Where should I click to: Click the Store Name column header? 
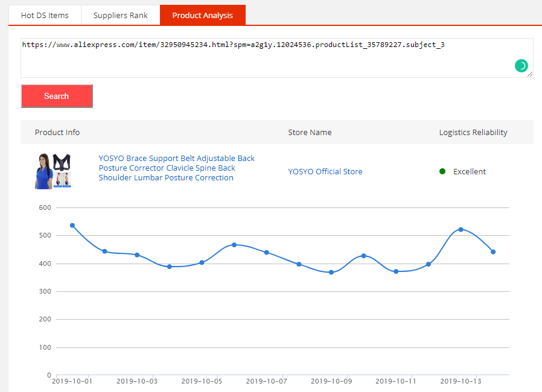pyautogui.click(x=310, y=132)
